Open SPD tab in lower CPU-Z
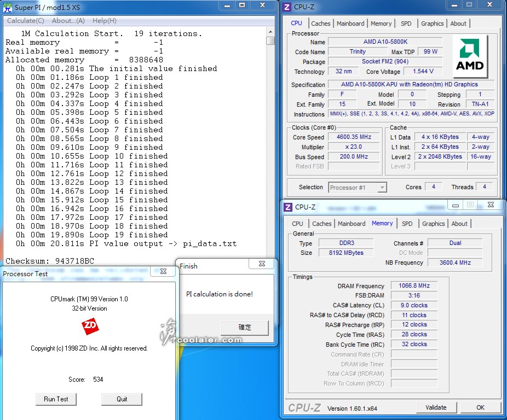 [x=407, y=224]
